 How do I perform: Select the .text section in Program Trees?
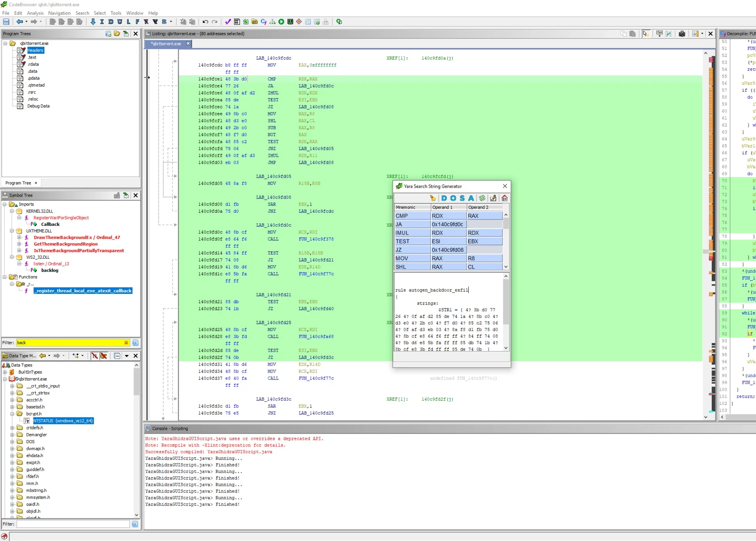(x=32, y=57)
